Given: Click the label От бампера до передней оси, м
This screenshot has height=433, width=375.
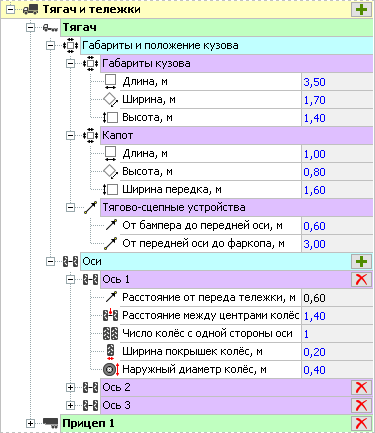Looking at the screenshot, I should (202, 226).
